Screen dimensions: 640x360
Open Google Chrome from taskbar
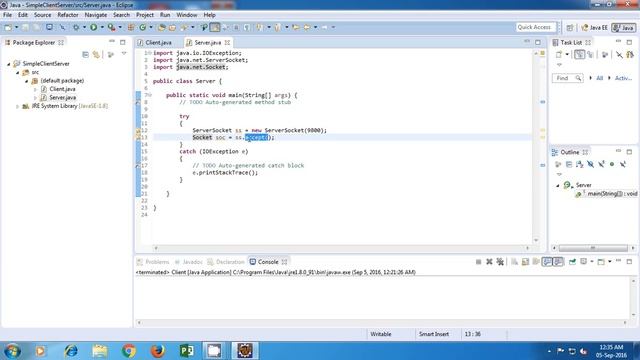coord(129,351)
